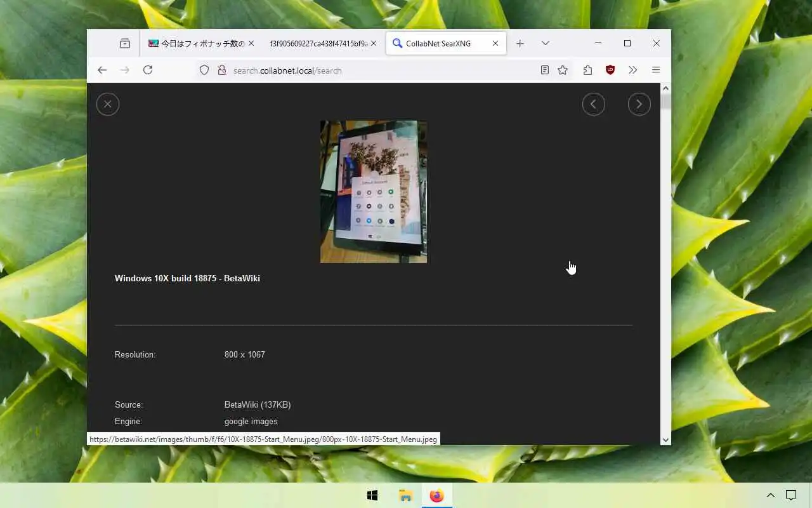This screenshot has height=508, width=812.
Task: View site security padlock info
Action: click(x=221, y=70)
